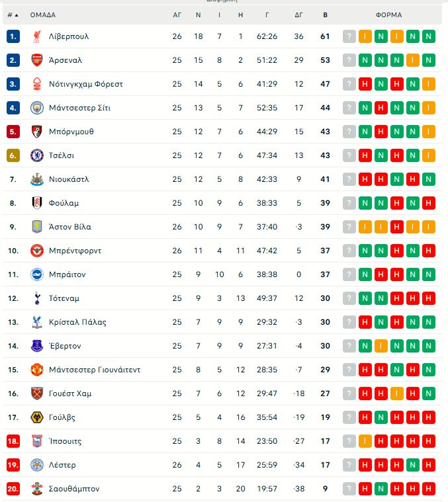The image size is (448, 502).
Task: Sort standings by ΟΜΑΔΑ column header
Action: 43,15
